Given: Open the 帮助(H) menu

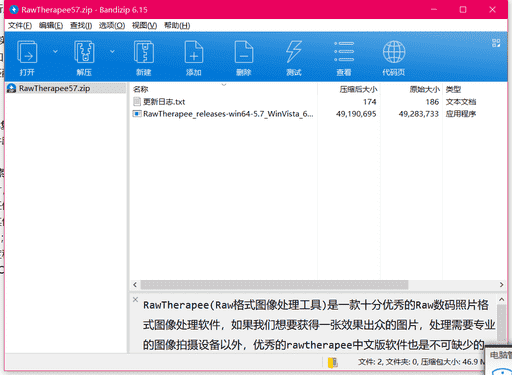Looking at the screenshot, I should [177, 26].
